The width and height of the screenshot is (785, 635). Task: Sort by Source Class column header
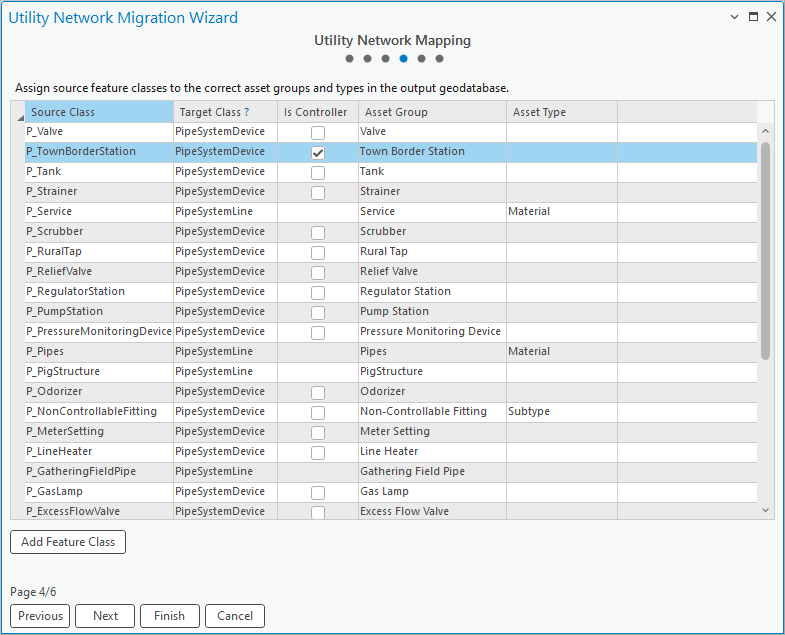(x=99, y=112)
